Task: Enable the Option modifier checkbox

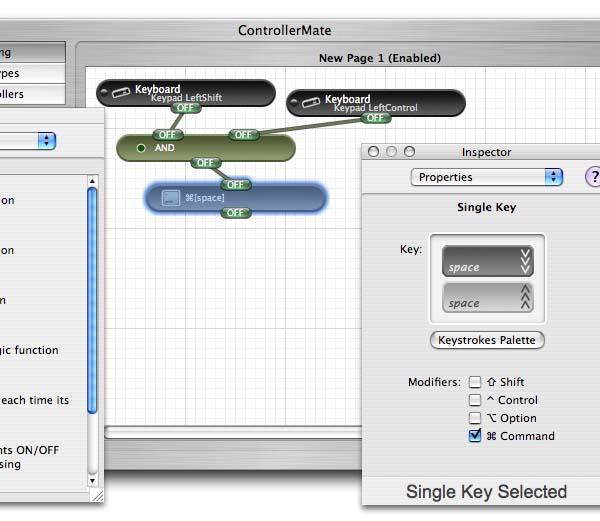Action: [475, 418]
